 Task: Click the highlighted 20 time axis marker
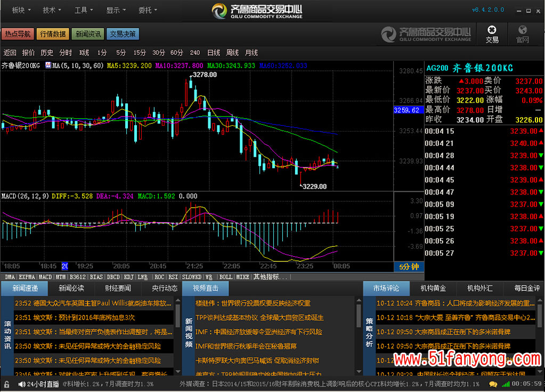(x=65, y=266)
